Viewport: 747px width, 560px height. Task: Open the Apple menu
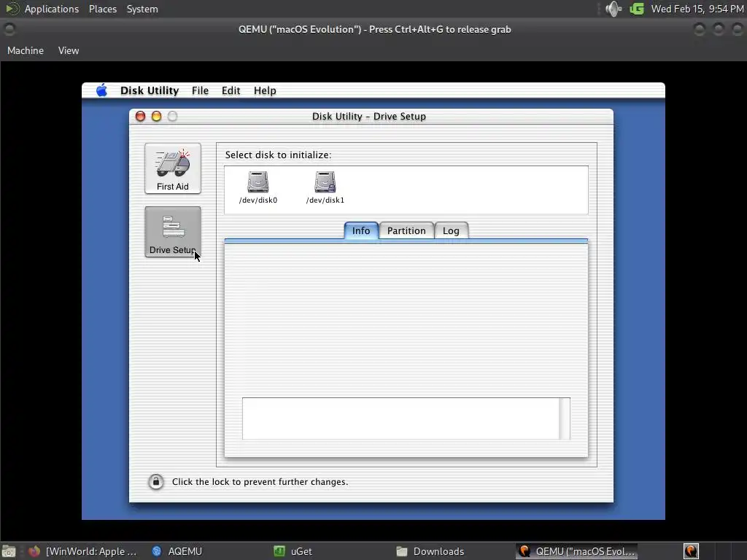[101, 90]
